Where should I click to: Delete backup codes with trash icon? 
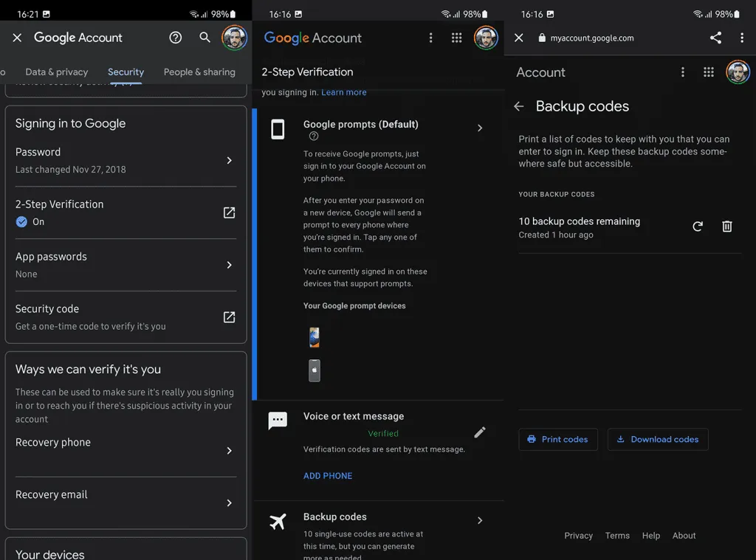tap(727, 227)
